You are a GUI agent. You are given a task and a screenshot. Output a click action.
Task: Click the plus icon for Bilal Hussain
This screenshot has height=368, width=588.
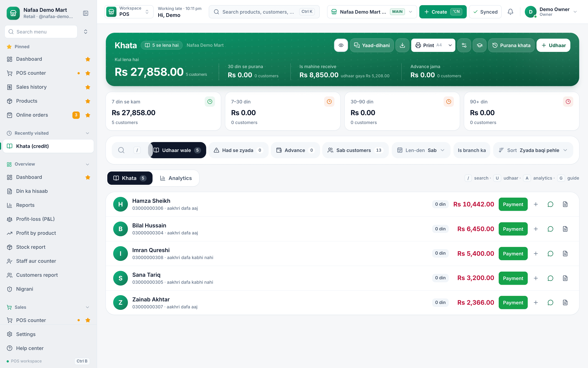click(536, 229)
